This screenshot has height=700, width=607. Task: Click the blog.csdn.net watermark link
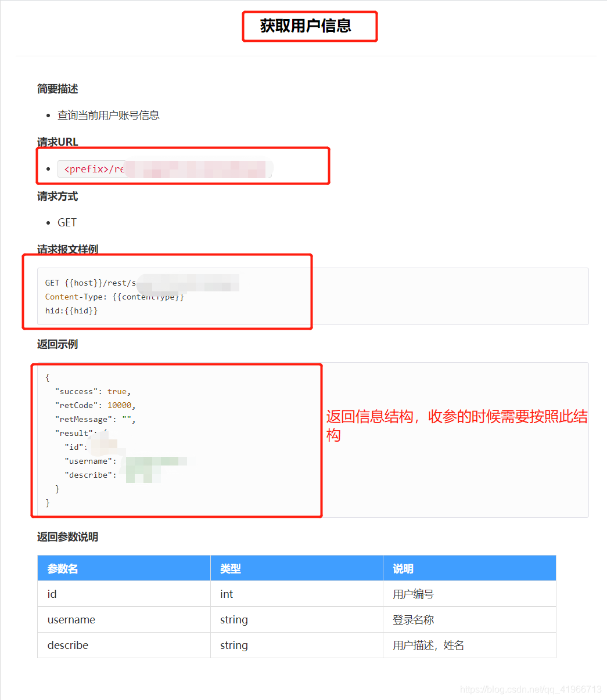coord(531,691)
